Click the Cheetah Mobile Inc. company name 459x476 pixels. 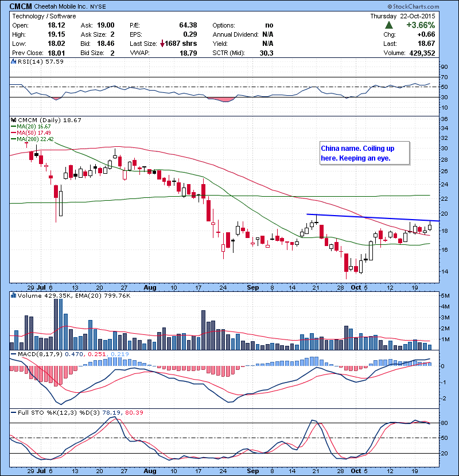[61, 7]
